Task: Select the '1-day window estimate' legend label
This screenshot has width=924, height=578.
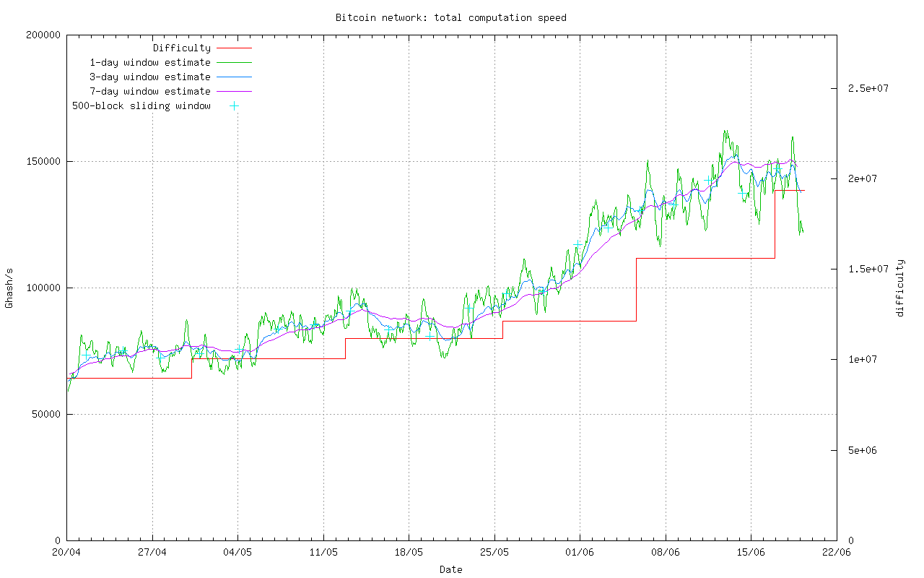Action: 150,63
